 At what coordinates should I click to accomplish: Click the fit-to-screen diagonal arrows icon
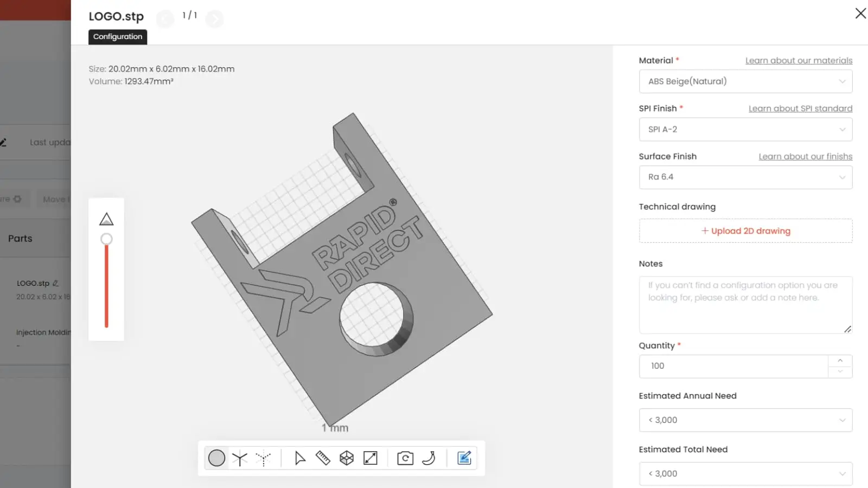pyautogui.click(x=371, y=458)
